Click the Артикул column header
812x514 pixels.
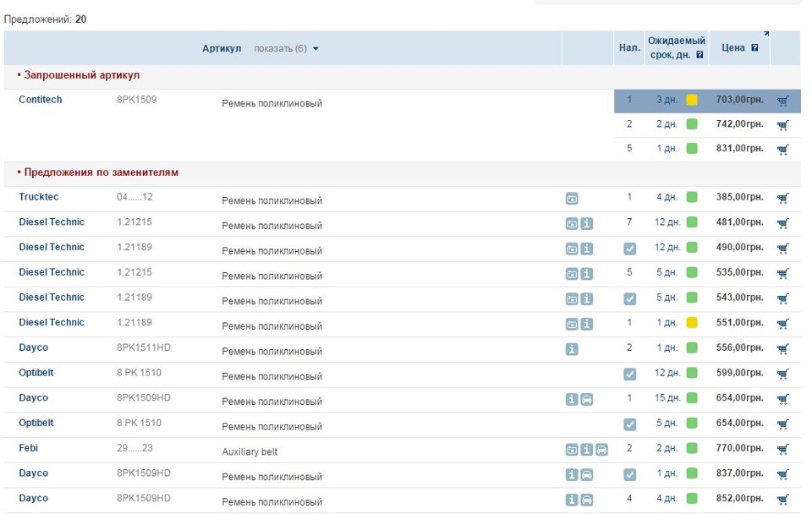[x=222, y=49]
